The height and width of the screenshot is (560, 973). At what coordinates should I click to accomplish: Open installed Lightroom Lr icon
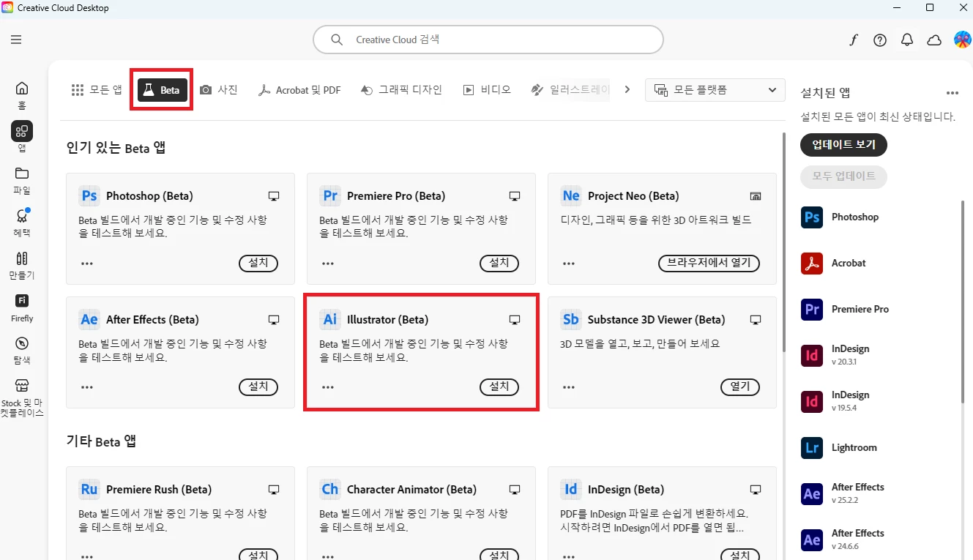click(812, 447)
